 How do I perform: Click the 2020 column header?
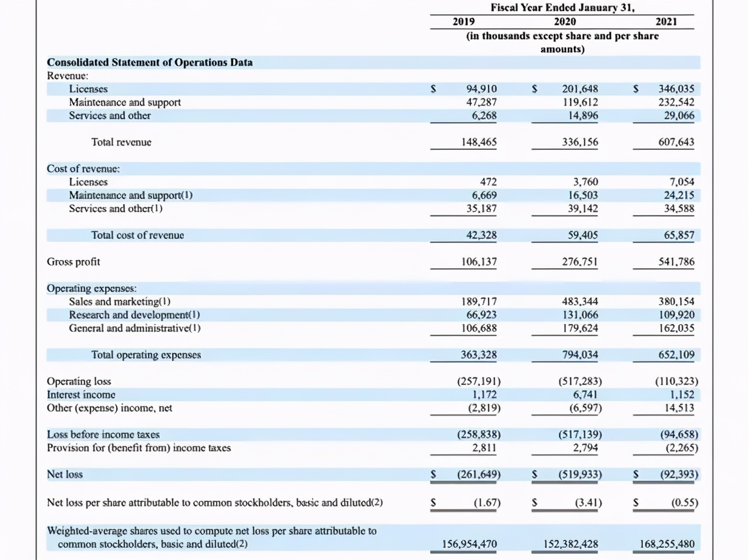(x=565, y=22)
